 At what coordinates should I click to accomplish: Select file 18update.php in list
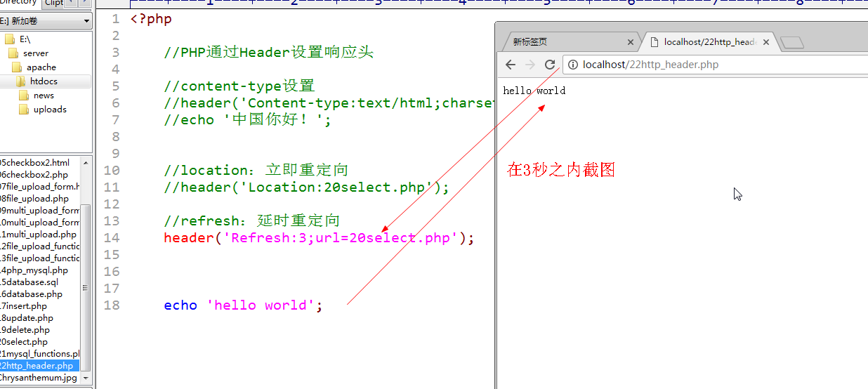pos(27,318)
